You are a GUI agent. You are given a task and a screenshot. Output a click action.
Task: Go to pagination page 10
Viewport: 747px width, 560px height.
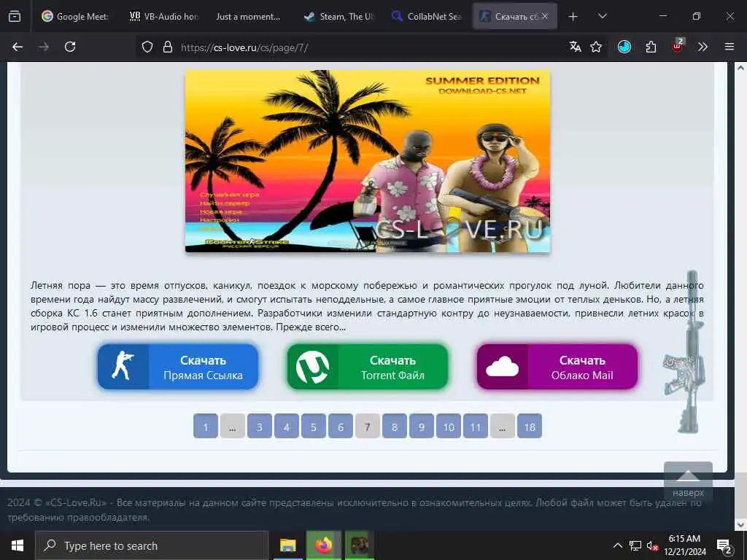point(449,426)
